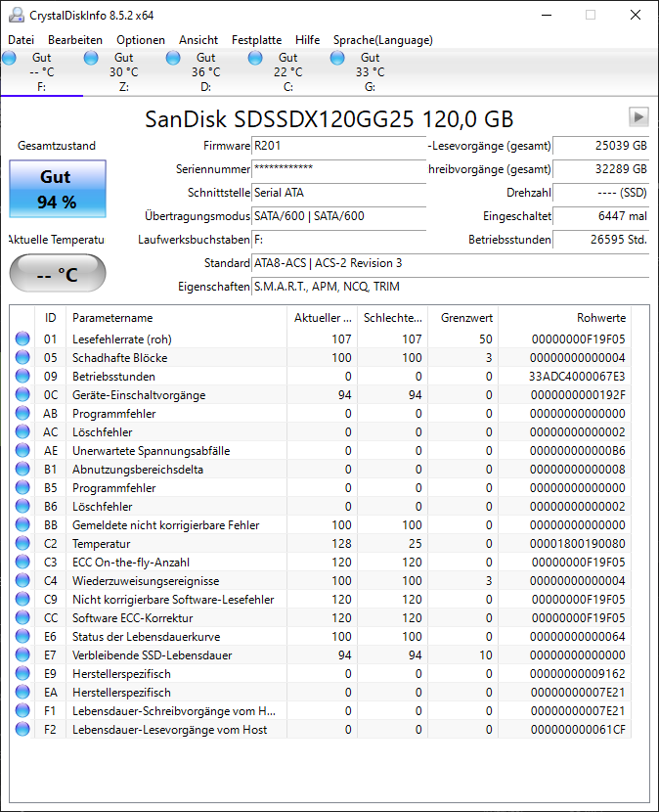659x812 pixels.
Task: Switch to drive C: at 22 °C
Action: [x=287, y=72]
